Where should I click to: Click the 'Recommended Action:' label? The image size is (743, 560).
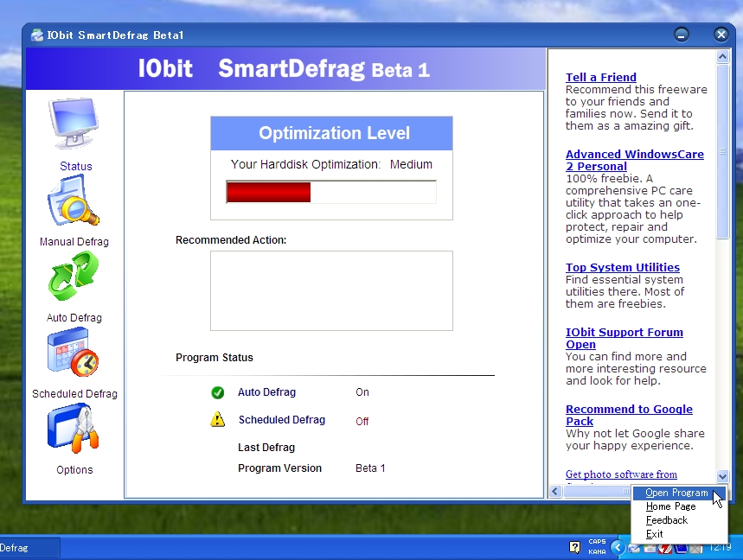pyautogui.click(x=231, y=240)
